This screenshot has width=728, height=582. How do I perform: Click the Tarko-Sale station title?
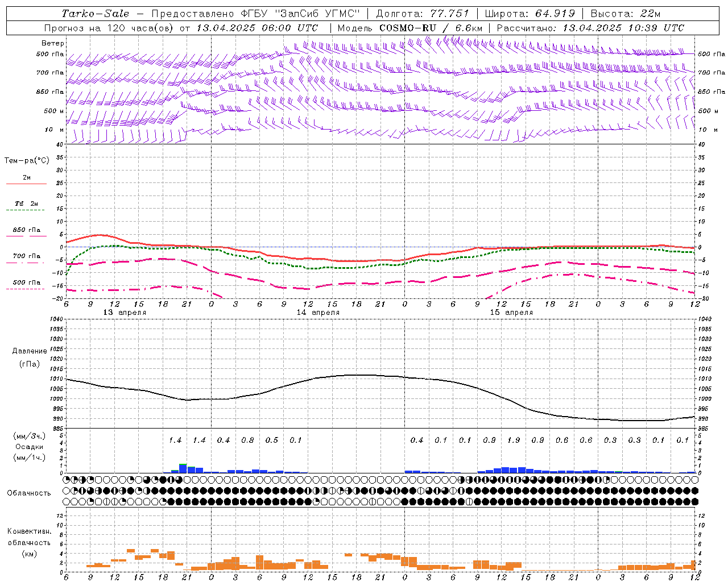tap(95, 14)
